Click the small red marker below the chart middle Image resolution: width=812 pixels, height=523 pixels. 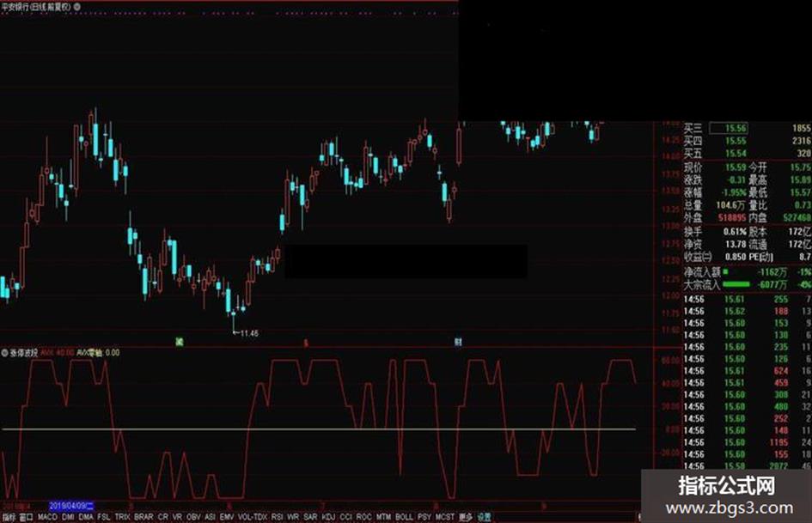point(306,343)
